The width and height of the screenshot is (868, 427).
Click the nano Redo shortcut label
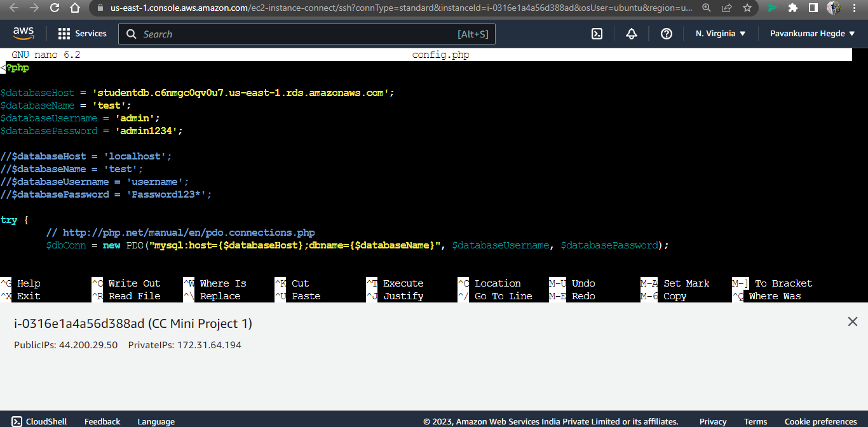point(583,296)
